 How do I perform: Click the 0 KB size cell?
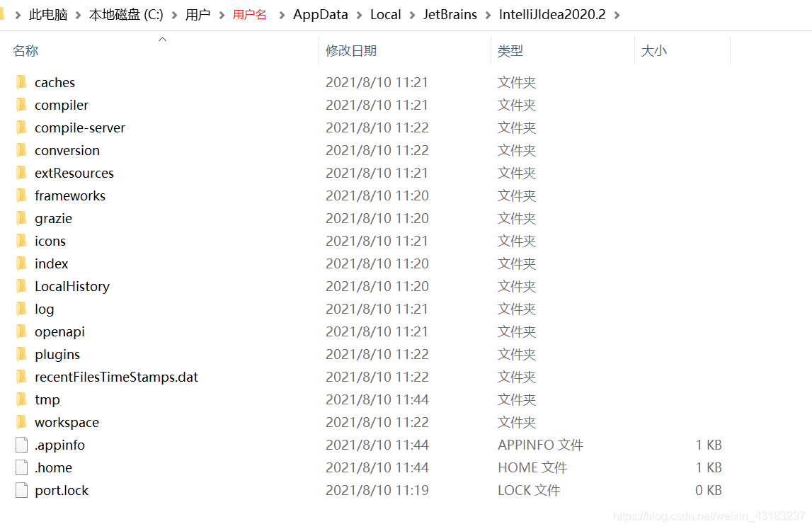(x=709, y=490)
